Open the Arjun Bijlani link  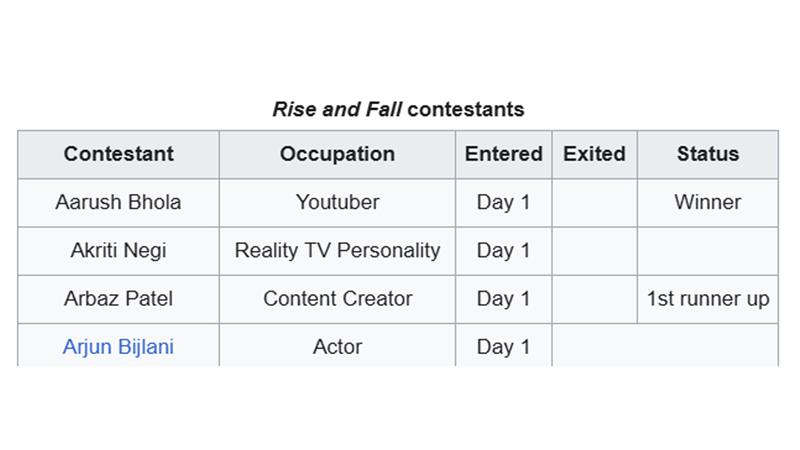pos(118,347)
